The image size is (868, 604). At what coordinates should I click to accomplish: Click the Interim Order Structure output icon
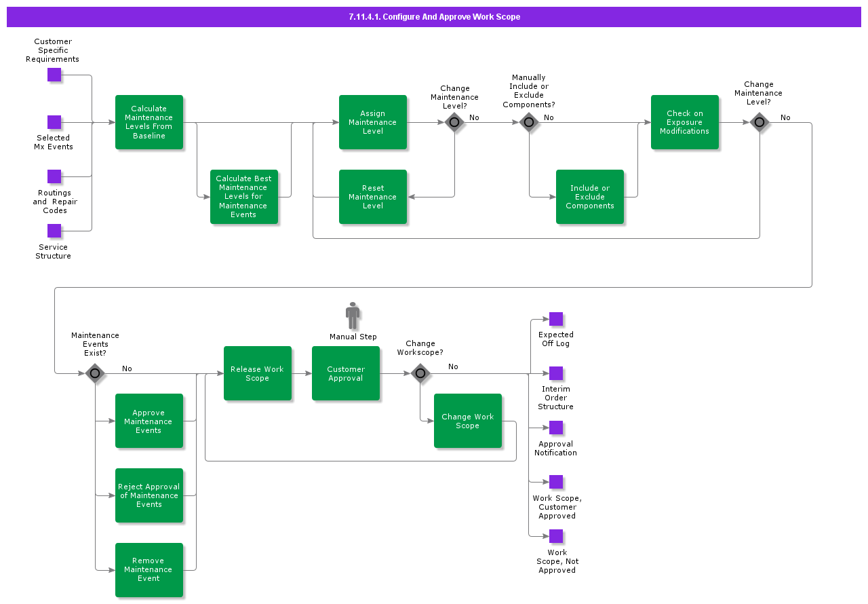click(x=556, y=373)
